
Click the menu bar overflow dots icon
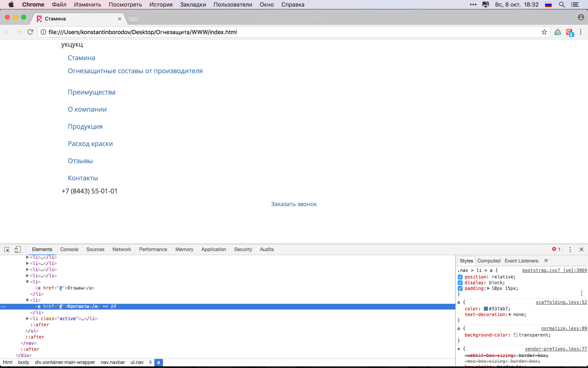[473, 5]
